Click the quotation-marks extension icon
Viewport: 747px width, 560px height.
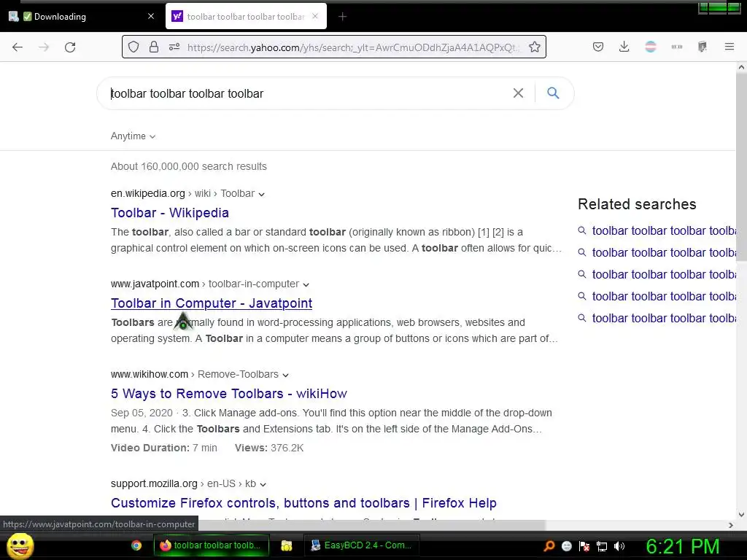tap(676, 47)
